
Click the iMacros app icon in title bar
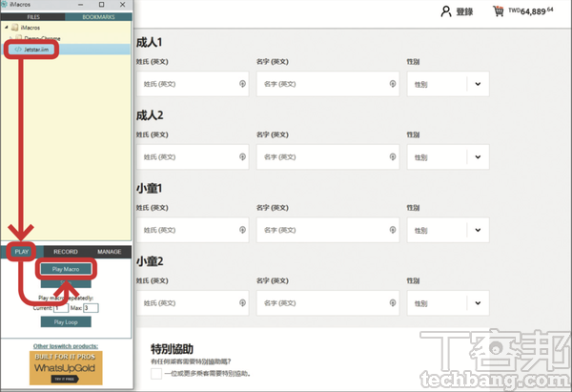coord(5,5)
